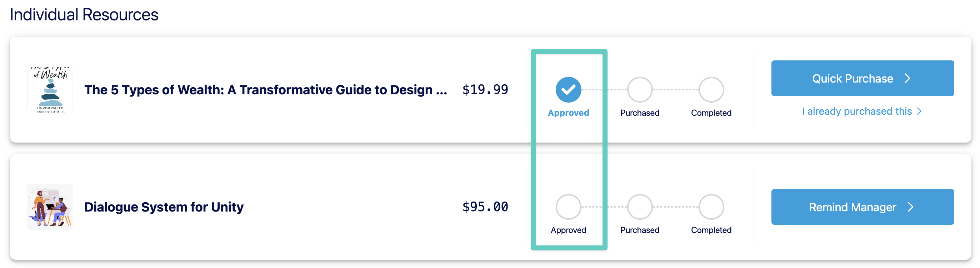Click the chevron beside 'I already purchased this'
The height and width of the screenshot is (268, 980).
919,111
